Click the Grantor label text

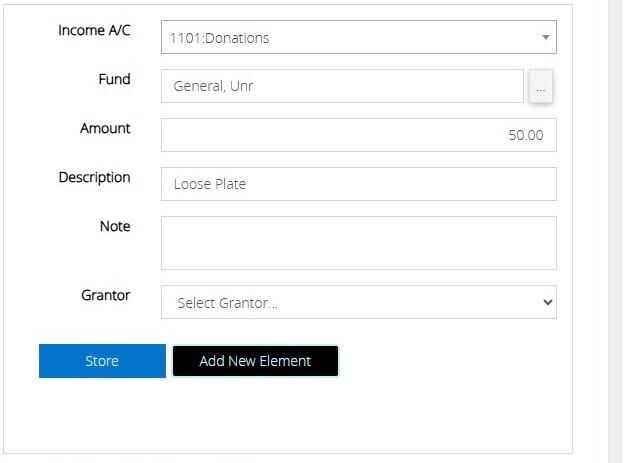coord(105,295)
